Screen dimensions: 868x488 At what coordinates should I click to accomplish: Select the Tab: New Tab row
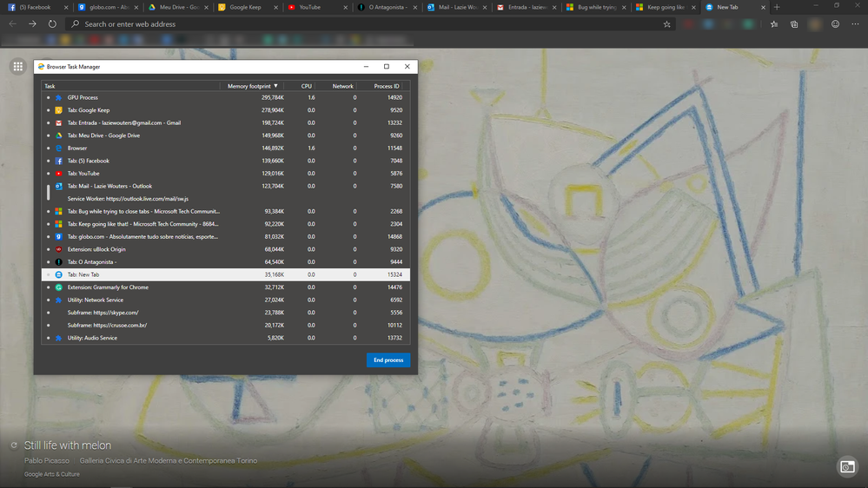(x=226, y=274)
